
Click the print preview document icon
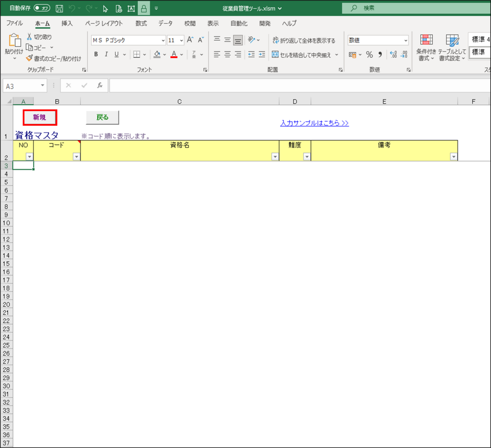pyautogui.click(x=119, y=9)
